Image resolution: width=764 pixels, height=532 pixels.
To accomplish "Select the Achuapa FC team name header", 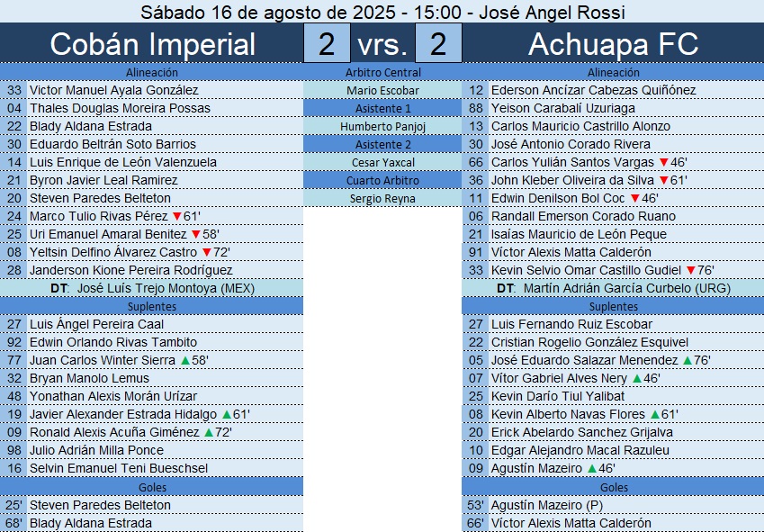I will (613, 44).
